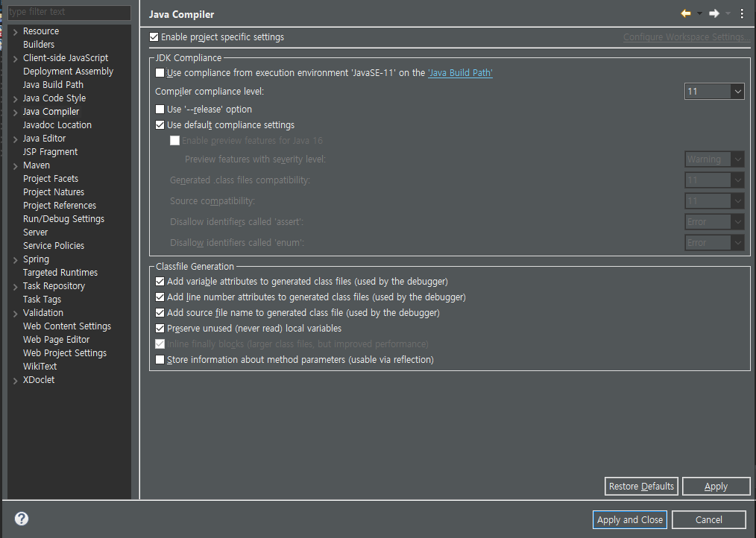The image size is (756, 538).
Task: Select JSP Fragment page
Action: click(x=50, y=152)
